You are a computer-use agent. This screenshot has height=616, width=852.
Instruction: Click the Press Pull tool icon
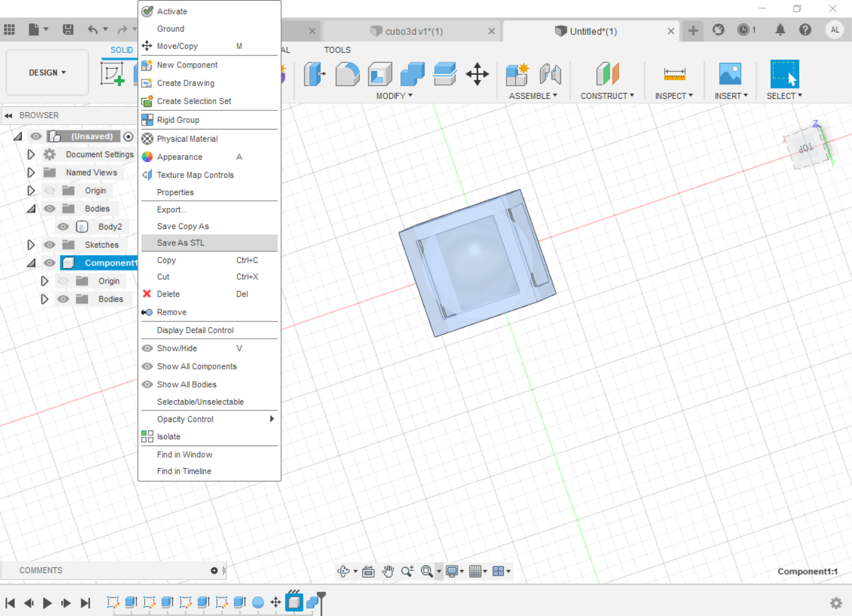click(314, 75)
